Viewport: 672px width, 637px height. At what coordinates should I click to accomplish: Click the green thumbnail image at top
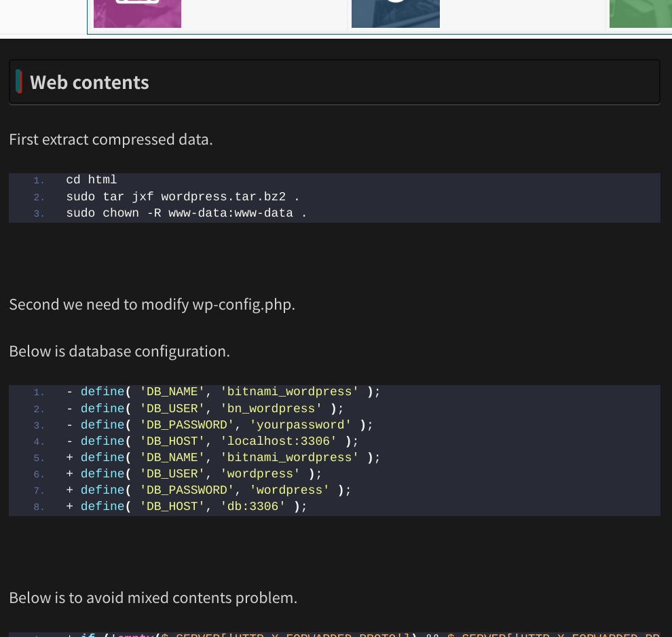pyautogui.click(x=641, y=14)
